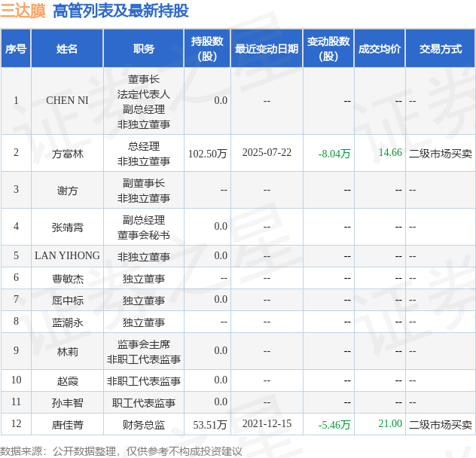Click 非独立董事 in LAN YIHONG's row
Viewport: 476px width, 458px height.
point(144,257)
